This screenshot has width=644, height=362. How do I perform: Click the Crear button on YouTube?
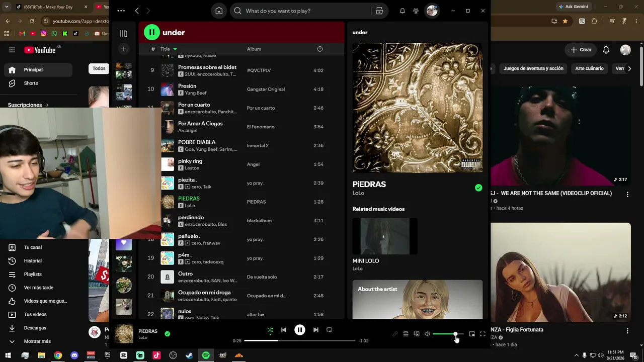point(581,50)
